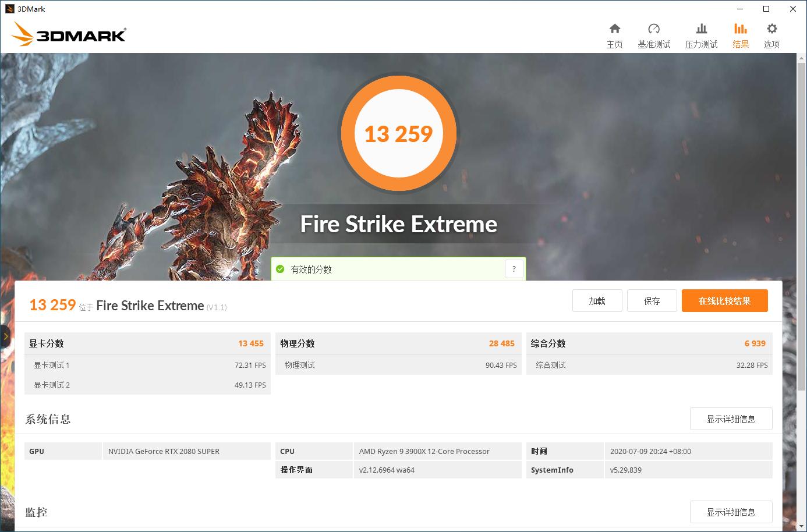Click the 3DMark icon in the title bar

pyautogui.click(x=8, y=9)
